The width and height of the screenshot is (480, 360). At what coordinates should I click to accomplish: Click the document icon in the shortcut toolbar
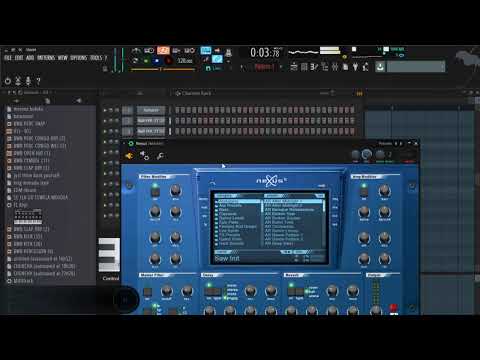[345, 67]
